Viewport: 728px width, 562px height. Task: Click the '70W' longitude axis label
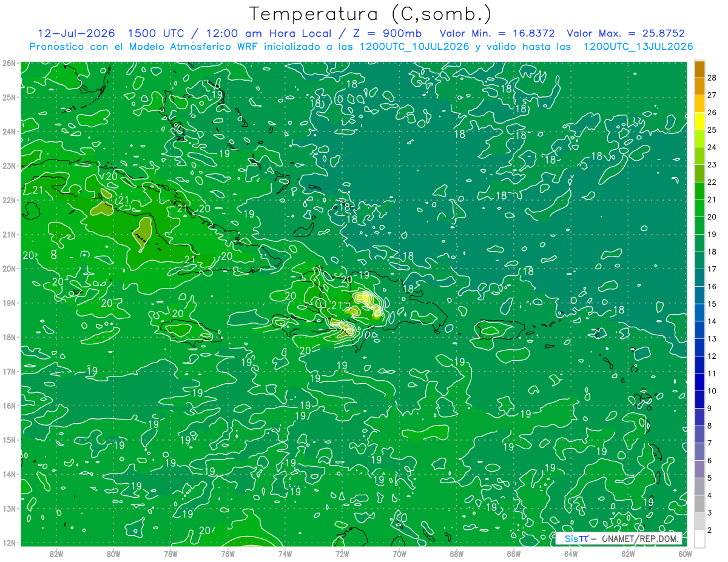[399, 554]
